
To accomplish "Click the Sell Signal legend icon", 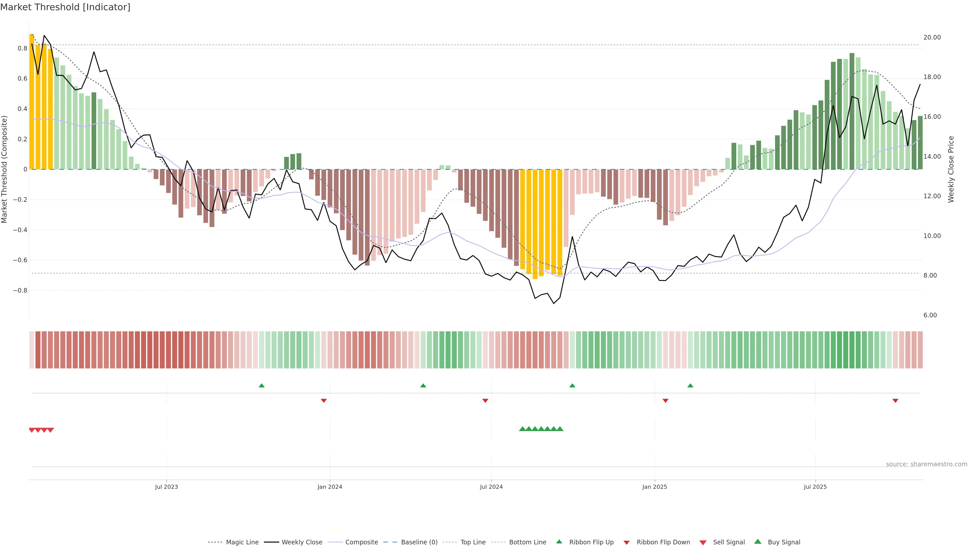I will pyautogui.click(x=703, y=543).
